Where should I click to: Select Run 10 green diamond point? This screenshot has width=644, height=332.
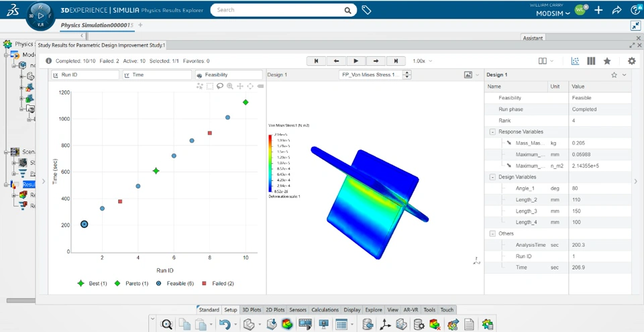click(x=246, y=103)
